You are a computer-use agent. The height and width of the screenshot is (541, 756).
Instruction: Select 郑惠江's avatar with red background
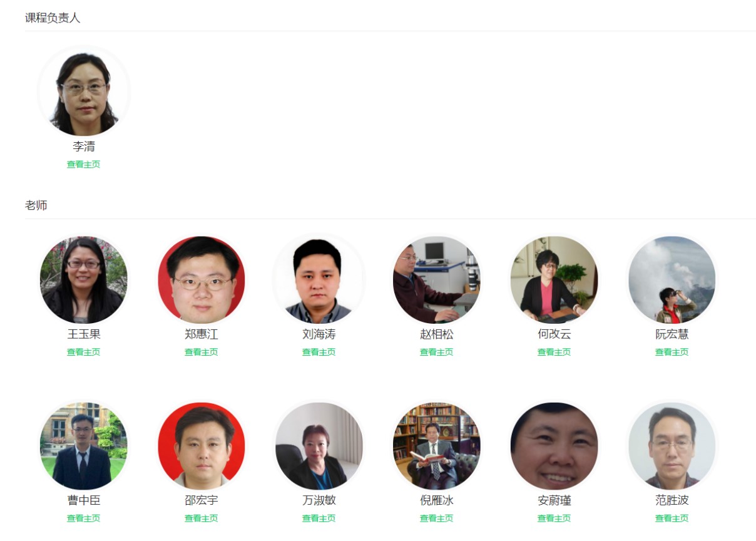click(202, 280)
